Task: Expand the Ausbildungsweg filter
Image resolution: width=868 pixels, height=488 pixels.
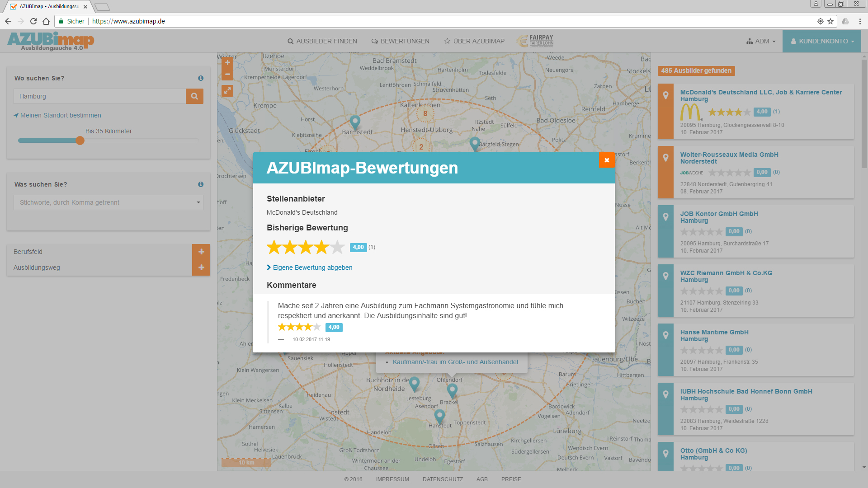Action: tap(201, 267)
